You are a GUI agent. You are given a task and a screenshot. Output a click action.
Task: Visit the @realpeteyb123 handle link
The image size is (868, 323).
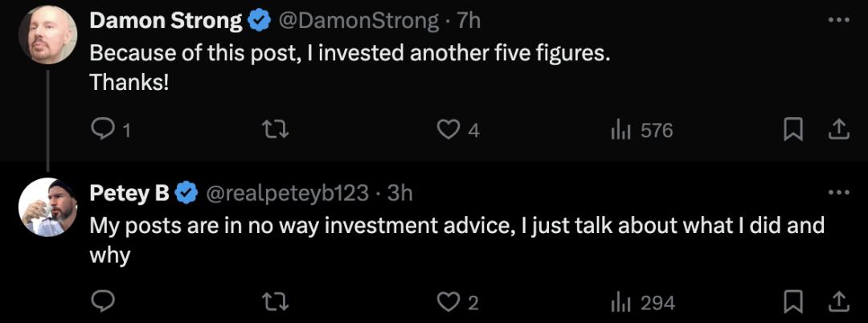[289, 193]
